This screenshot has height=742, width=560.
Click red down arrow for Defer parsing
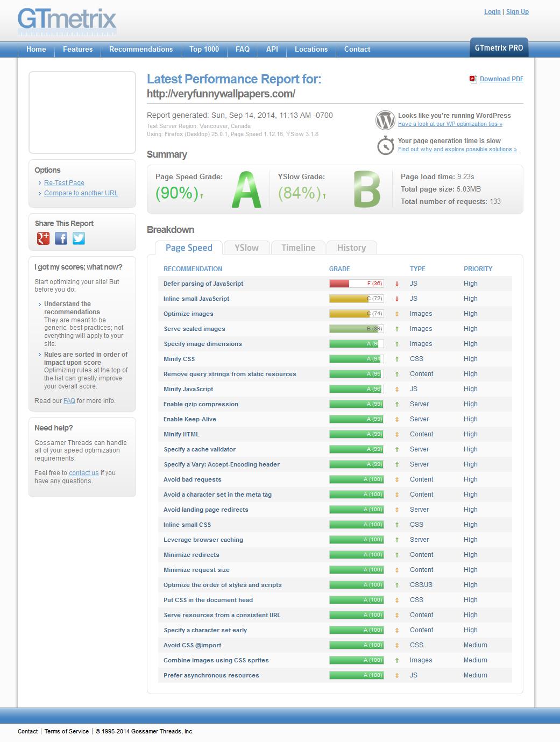coord(397,284)
